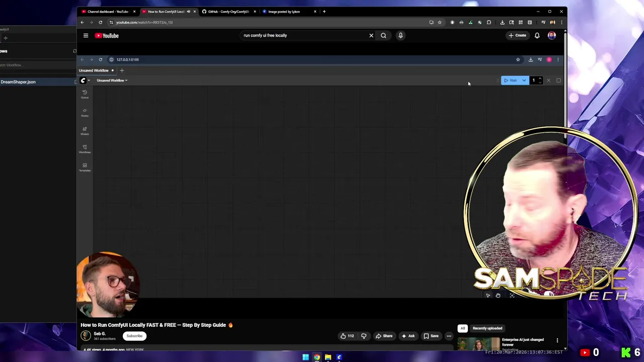
Task: Open File Explorer from the taskbar
Action: [x=328, y=357]
